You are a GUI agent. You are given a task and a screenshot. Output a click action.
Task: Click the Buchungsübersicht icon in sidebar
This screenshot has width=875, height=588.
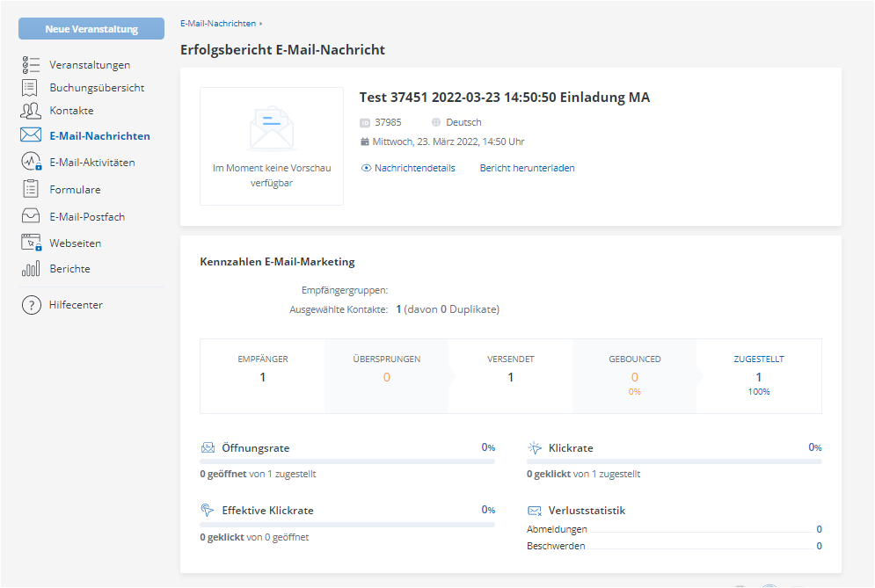tap(31, 88)
